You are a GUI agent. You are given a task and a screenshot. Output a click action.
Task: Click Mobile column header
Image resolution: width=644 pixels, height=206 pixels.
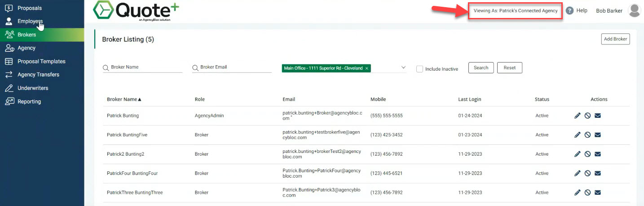378,99
